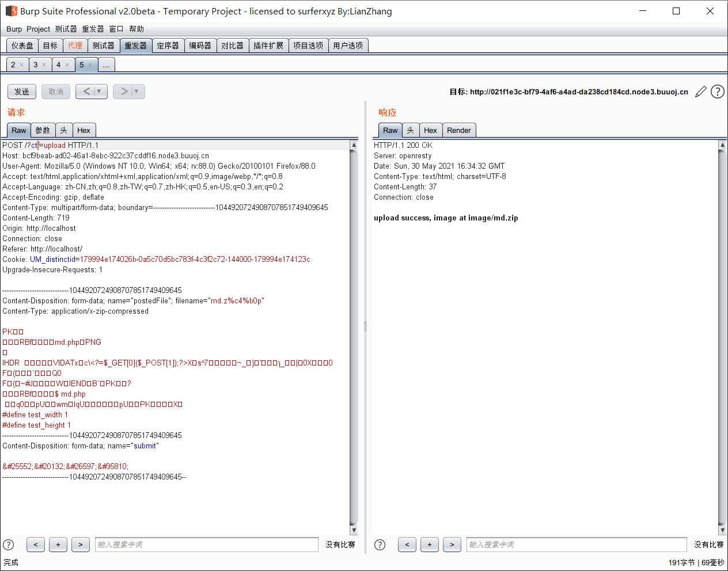Select request Raw view tab
This screenshot has height=571, width=728.
tap(19, 131)
